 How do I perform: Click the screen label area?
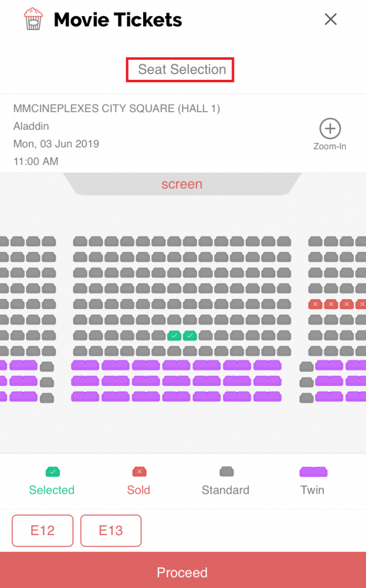[182, 184]
